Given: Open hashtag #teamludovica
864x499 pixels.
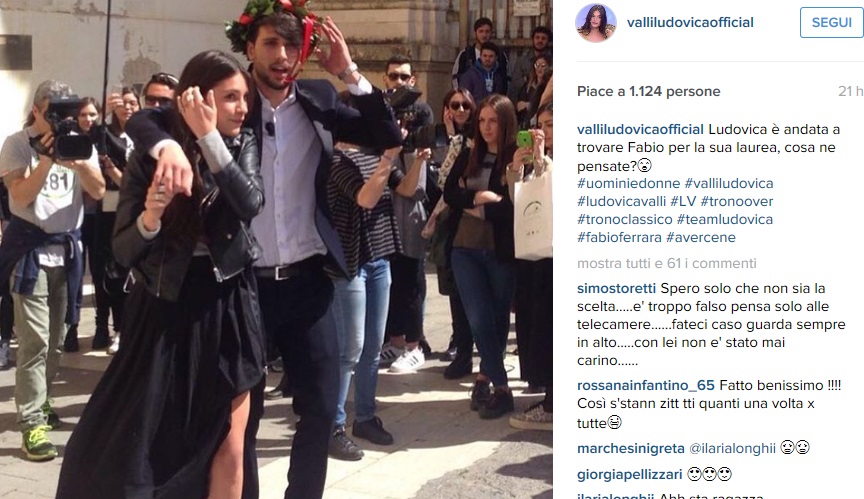Looking at the screenshot, I should 725,220.
